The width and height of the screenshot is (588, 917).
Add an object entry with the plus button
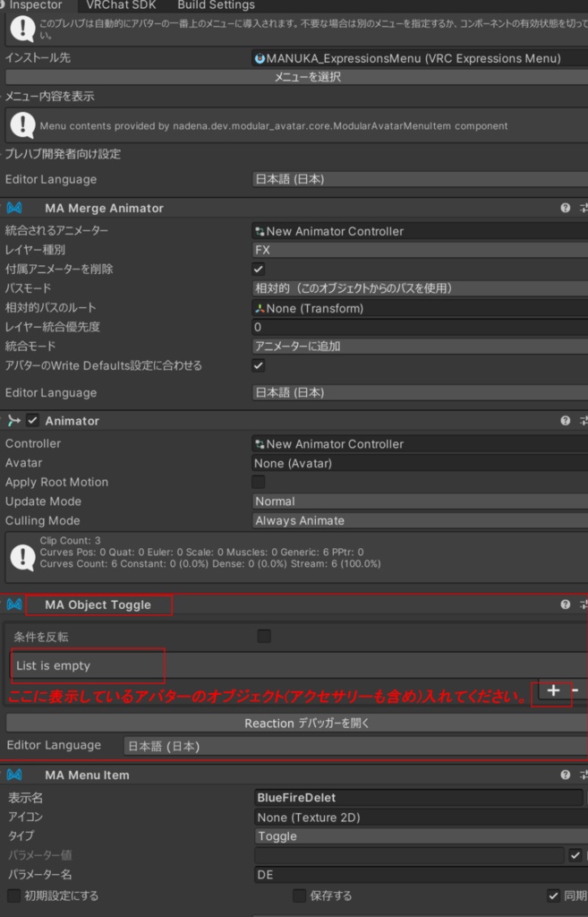click(553, 690)
